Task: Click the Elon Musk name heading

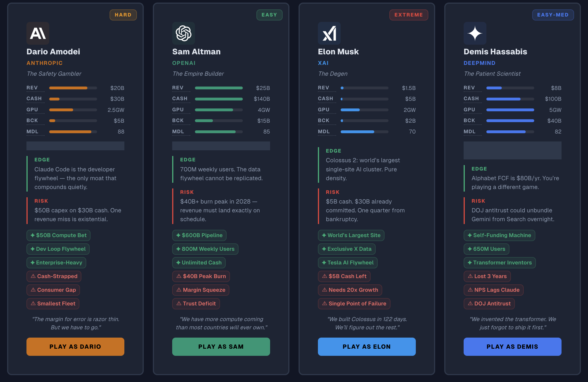Action: (x=338, y=52)
